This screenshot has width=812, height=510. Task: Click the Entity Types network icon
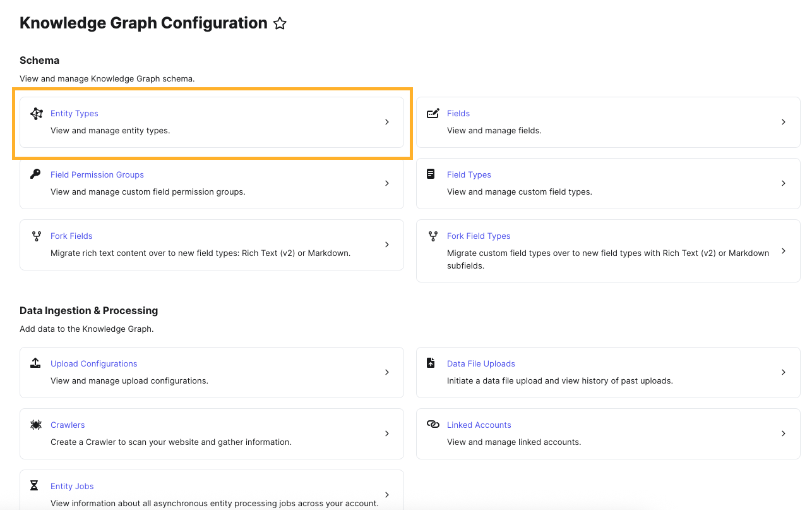click(x=37, y=114)
